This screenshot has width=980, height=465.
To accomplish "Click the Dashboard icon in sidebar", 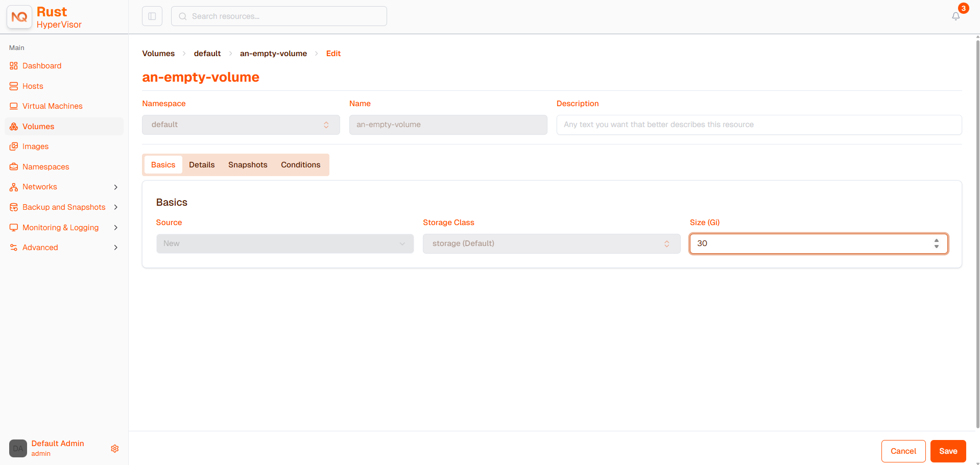I will pos(14,66).
